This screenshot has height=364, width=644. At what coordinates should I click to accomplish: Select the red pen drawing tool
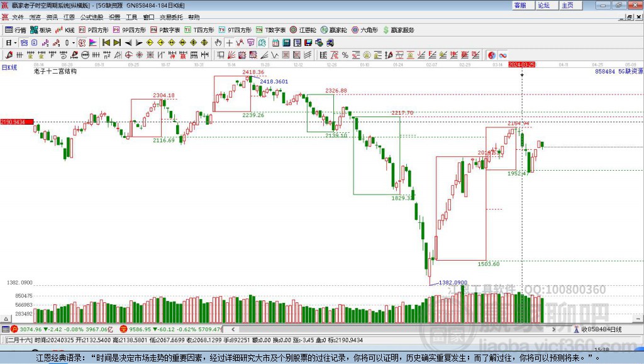pos(9,55)
